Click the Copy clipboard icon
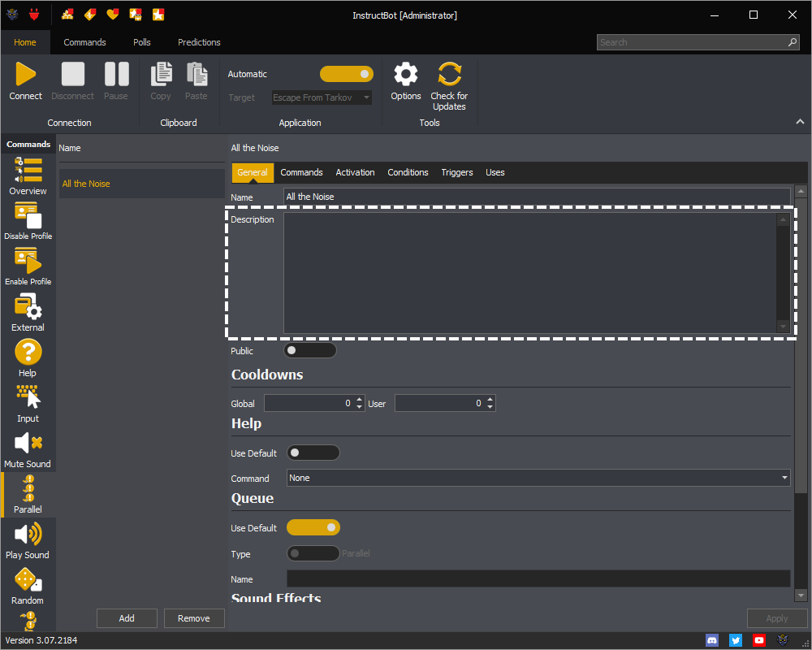Viewport: 812px width, 650px height. point(161,74)
